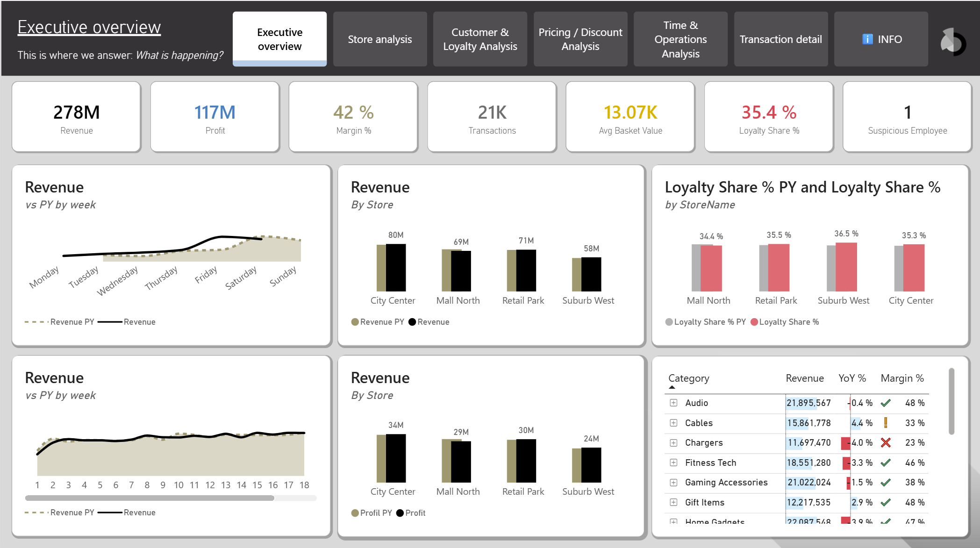
Task: Click green check icon for Gaming Accessories
Action: pos(886,482)
